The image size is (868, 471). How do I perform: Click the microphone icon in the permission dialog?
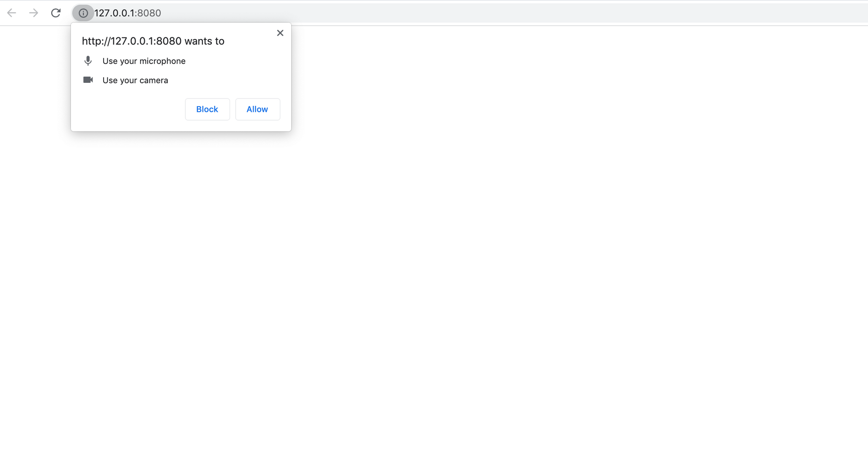click(89, 61)
